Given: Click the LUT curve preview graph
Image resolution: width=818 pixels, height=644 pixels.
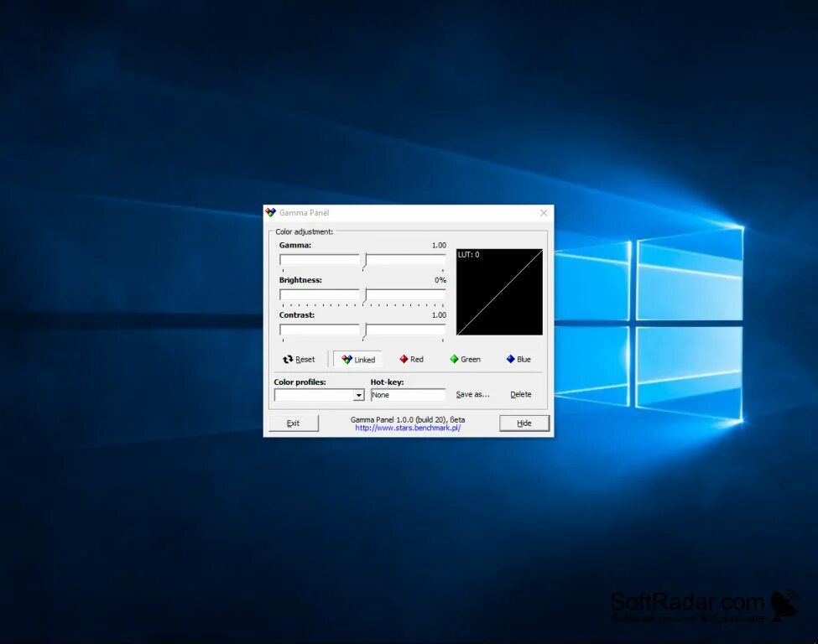Looking at the screenshot, I should point(499,292).
